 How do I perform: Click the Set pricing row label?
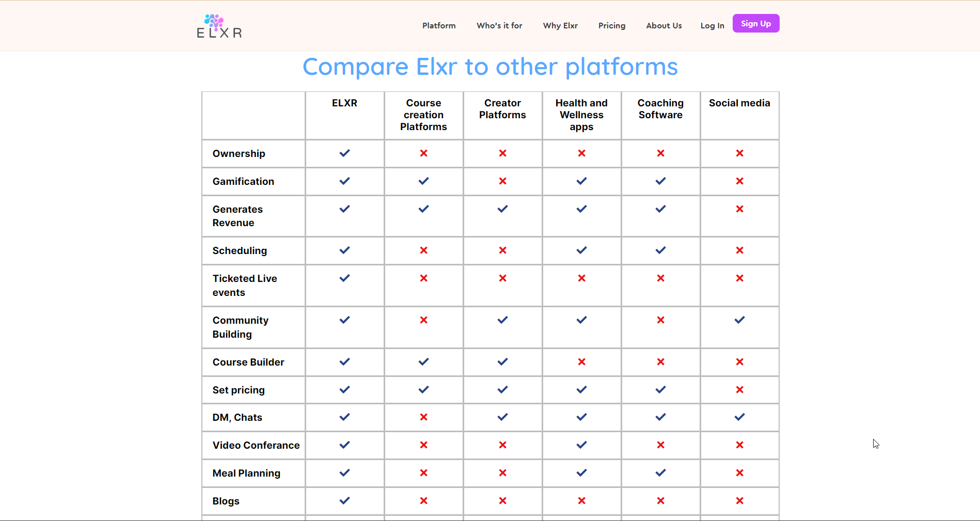click(x=239, y=390)
